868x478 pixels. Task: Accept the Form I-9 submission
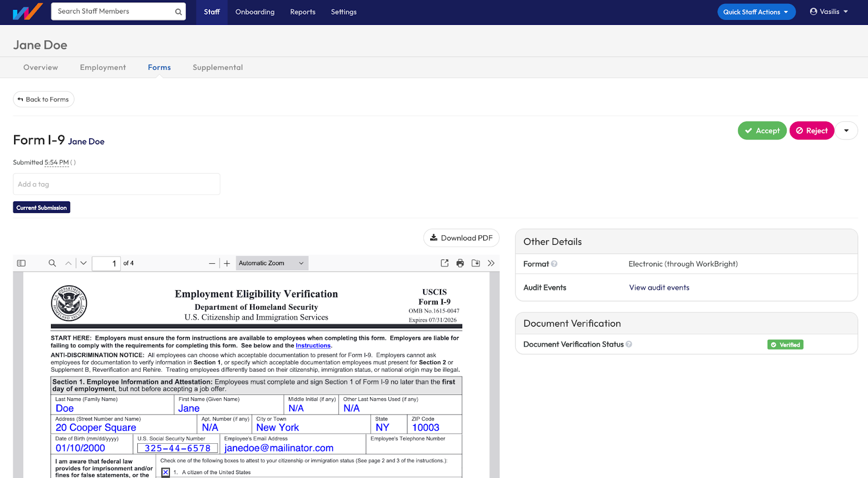coord(762,131)
